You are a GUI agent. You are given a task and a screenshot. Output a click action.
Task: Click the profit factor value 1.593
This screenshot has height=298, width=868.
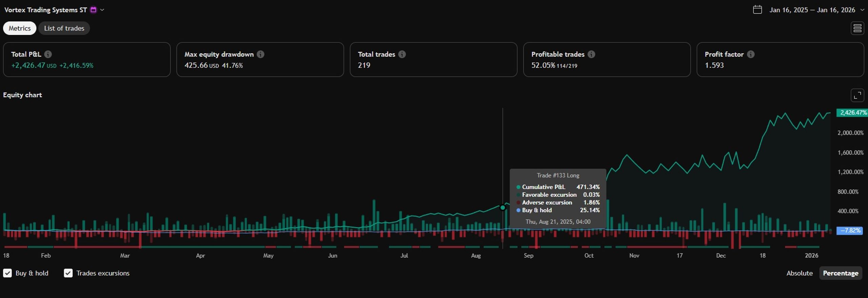(x=714, y=65)
